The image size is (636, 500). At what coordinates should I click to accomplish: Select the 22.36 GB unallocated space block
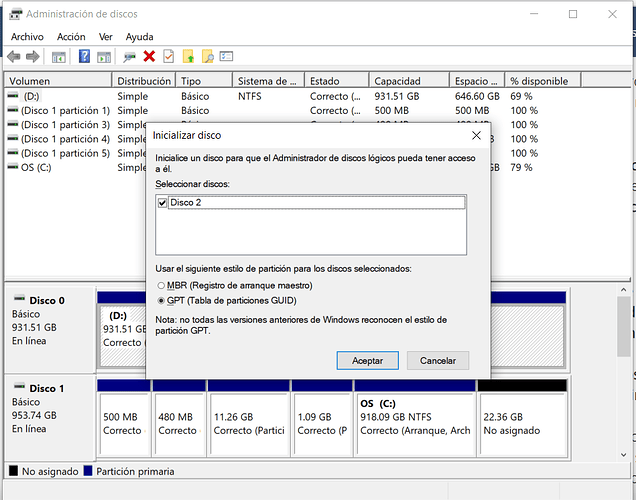coord(523,424)
